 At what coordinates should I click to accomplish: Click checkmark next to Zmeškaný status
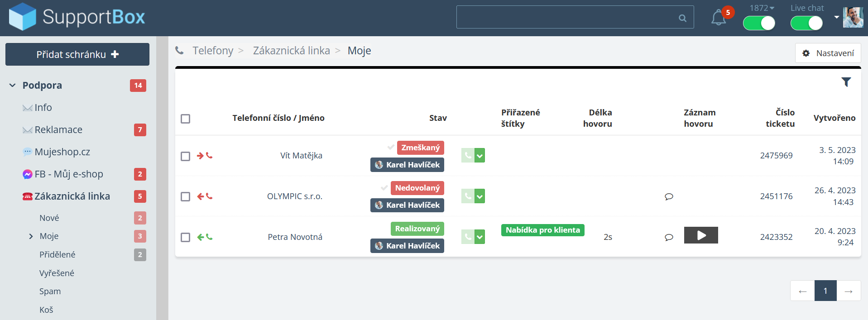coord(391,147)
